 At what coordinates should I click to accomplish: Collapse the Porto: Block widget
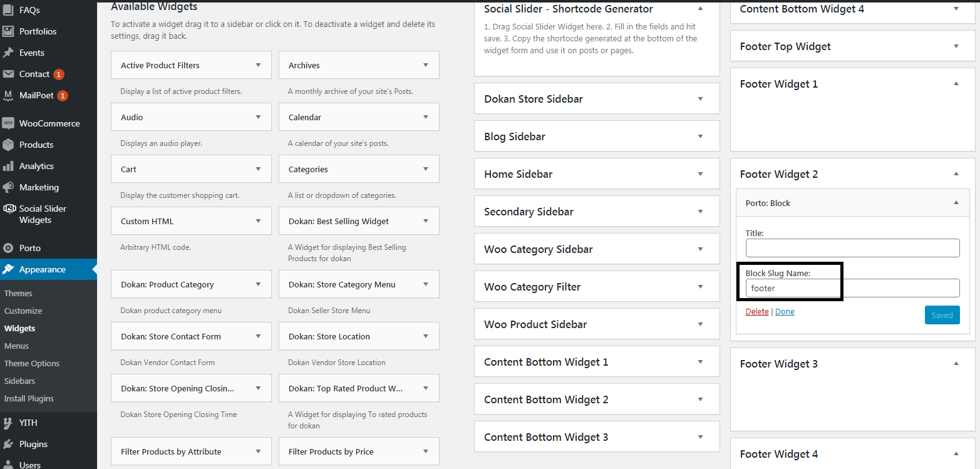(x=956, y=203)
